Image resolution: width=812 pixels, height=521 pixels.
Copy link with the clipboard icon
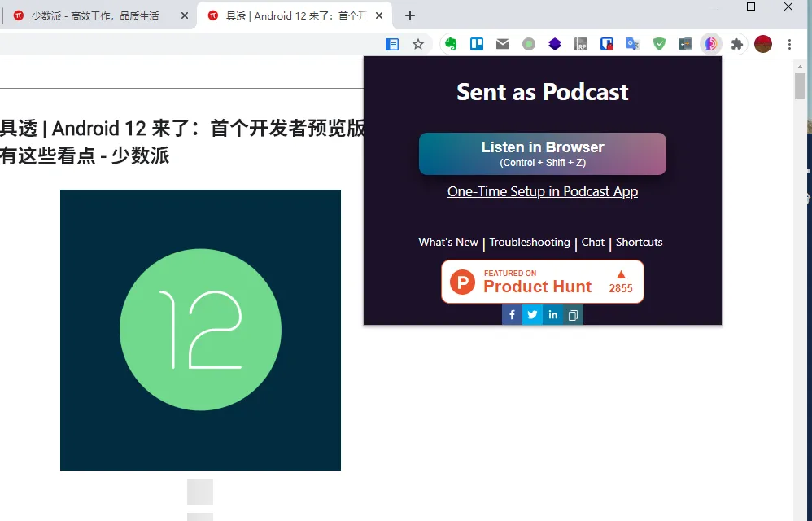[573, 315]
